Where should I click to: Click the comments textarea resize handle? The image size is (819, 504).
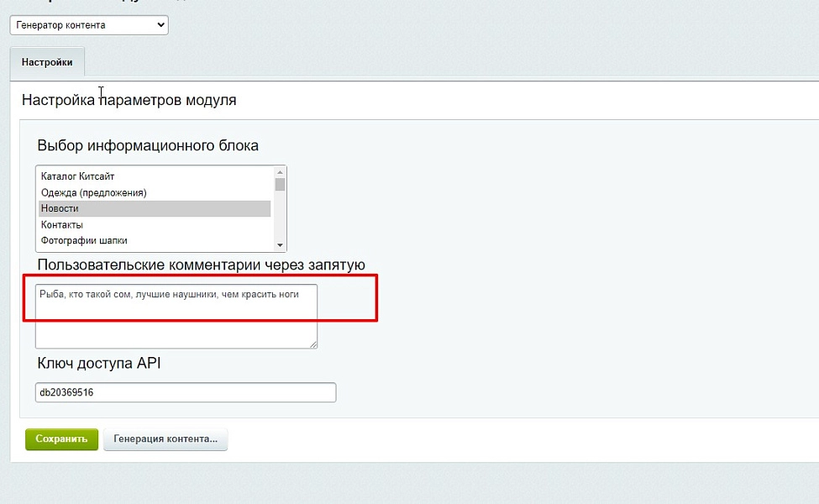312,344
